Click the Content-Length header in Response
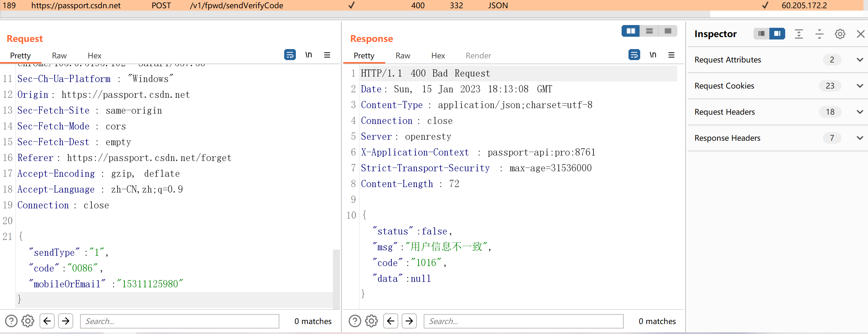This screenshot has height=334, width=868. (x=410, y=184)
